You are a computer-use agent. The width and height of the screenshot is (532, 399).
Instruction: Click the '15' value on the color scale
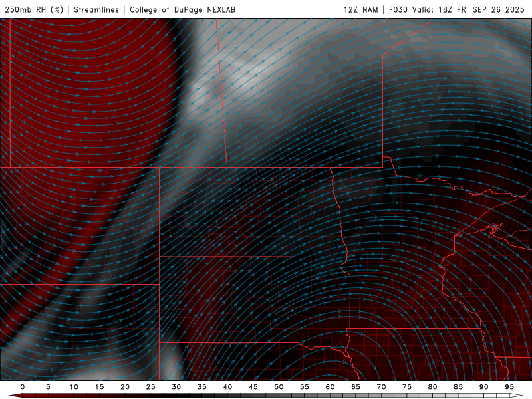(99, 387)
